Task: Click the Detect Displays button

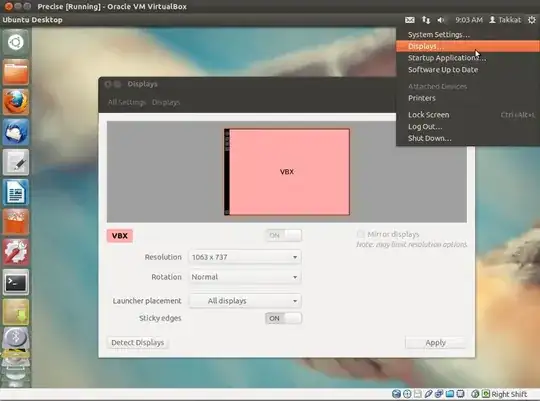Action: click(138, 343)
